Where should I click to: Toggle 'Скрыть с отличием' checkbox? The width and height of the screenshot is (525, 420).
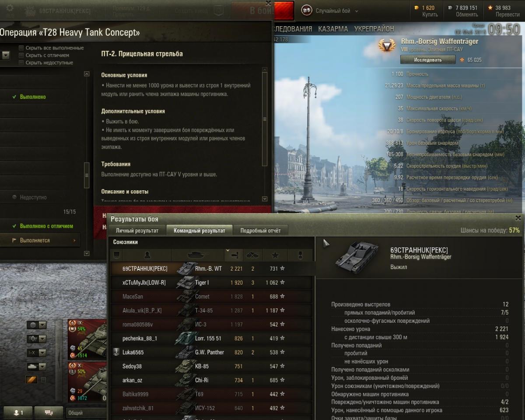[x=21, y=55]
